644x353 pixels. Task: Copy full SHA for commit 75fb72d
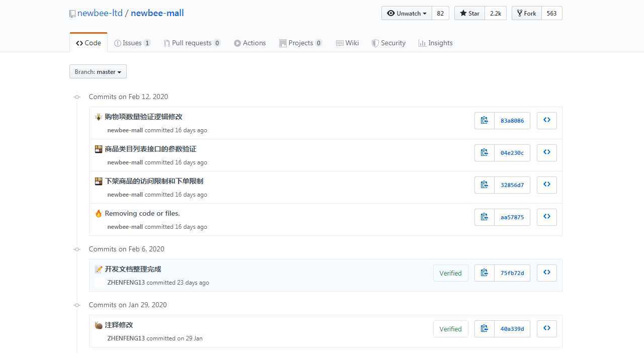[485, 273]
